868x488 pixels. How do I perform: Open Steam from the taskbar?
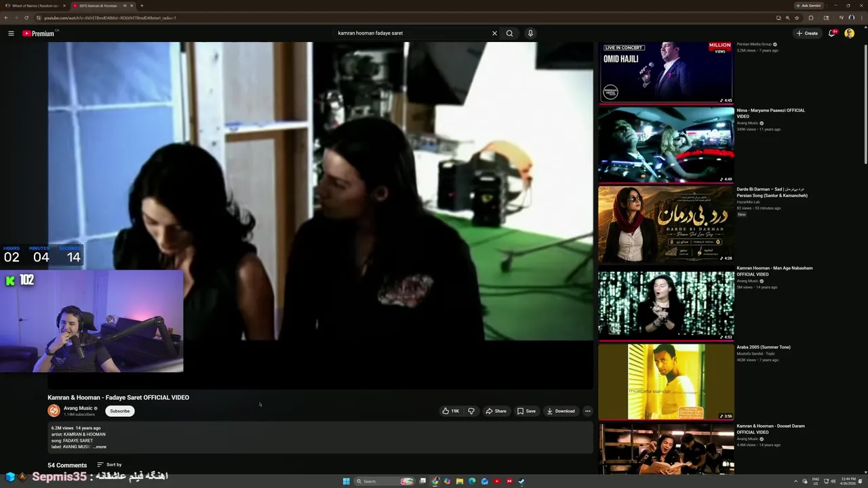pyautogui.click(x=521, y=481)
